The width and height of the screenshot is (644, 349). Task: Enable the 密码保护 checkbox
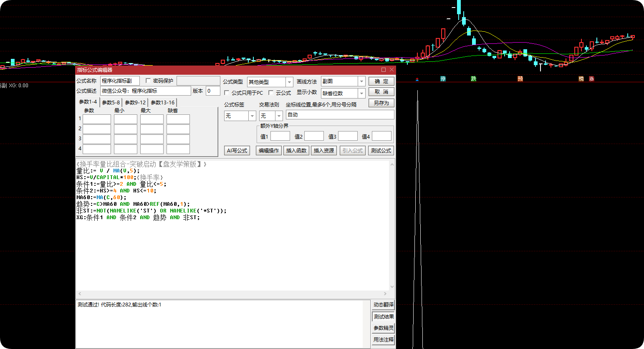click(x=148, y=81)
